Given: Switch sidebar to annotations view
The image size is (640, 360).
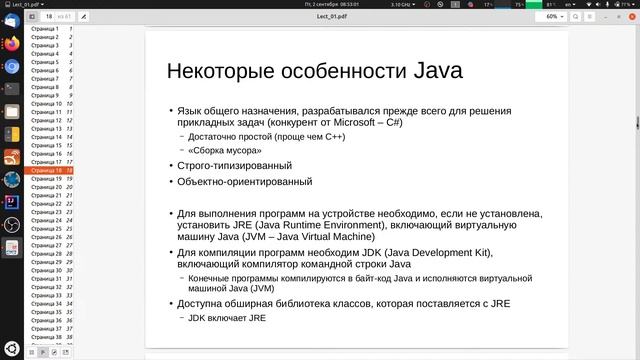Looking at the screenshot, I should pyautogui.click(x=54, y=352).
